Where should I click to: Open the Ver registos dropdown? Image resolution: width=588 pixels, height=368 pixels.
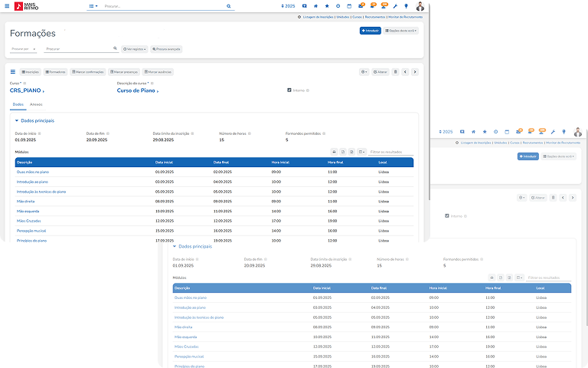pyautogui.click(x=134, y=48)
